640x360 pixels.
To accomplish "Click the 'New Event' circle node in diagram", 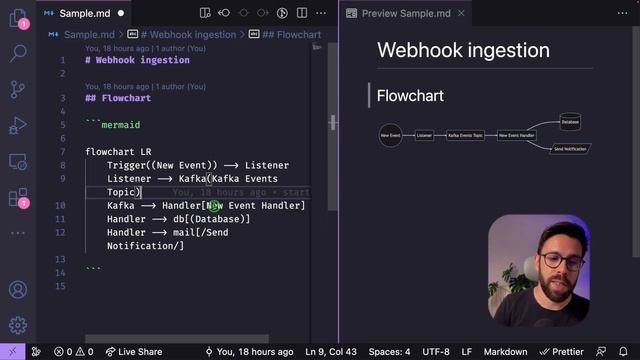I will pyautogui.click(x=390, y=136).
